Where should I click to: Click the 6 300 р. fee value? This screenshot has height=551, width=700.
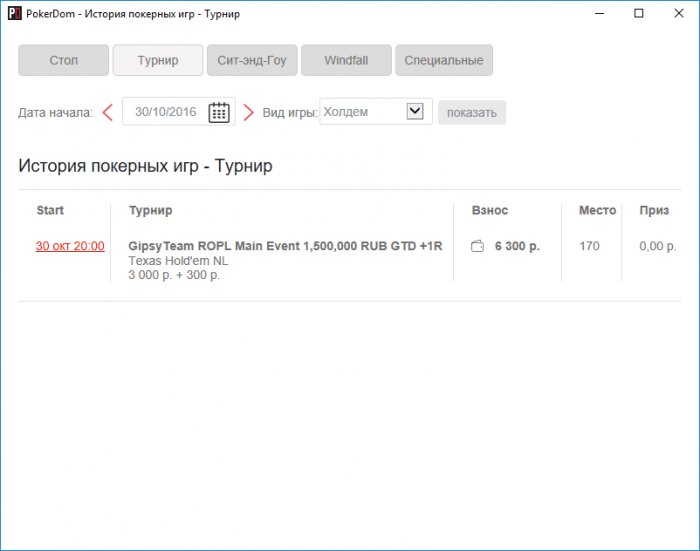coord(517,246)
